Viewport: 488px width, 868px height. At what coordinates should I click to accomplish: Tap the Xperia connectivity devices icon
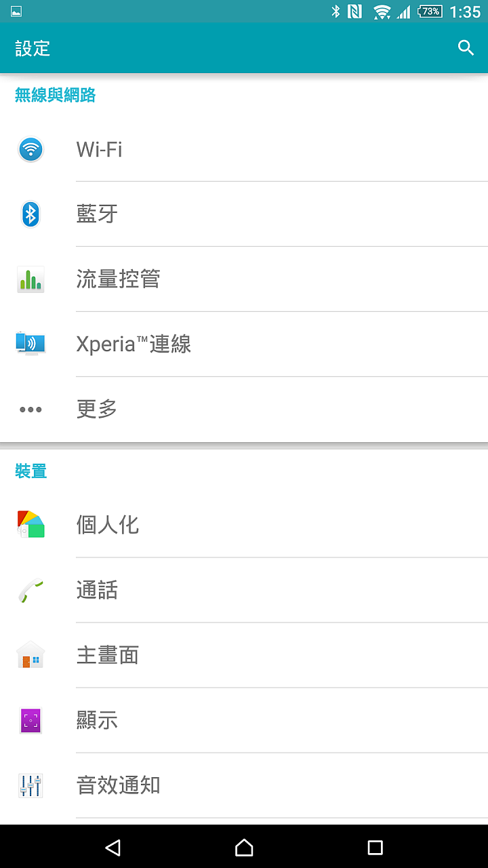(x=30, y=344)
